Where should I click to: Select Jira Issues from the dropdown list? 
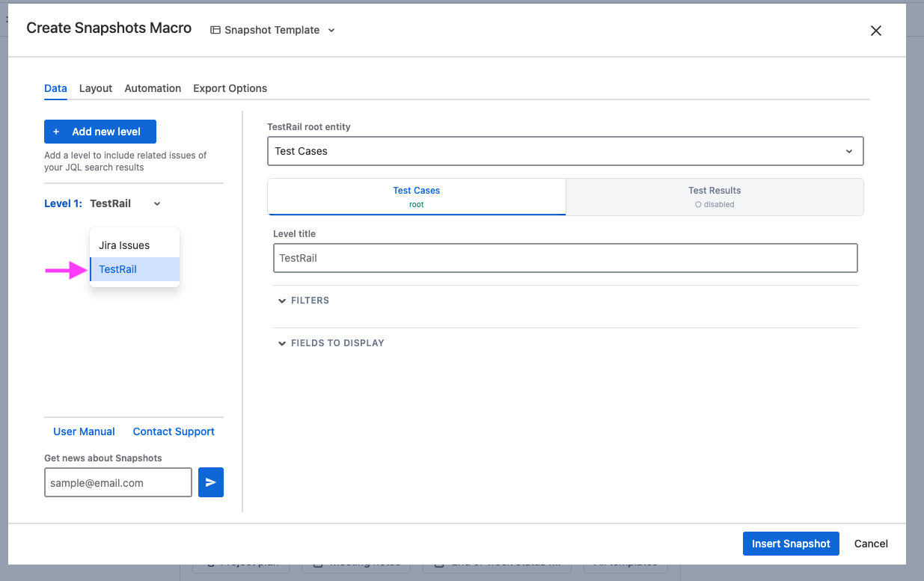[135, 245]
